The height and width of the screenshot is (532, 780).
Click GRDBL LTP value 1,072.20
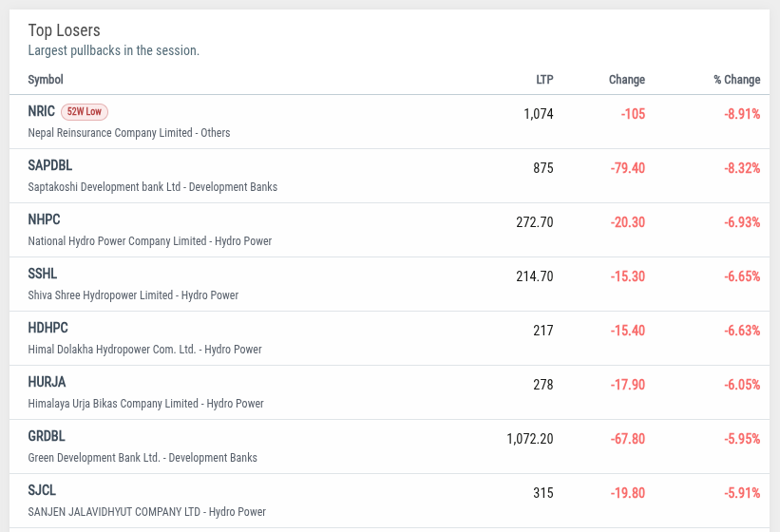point(530,439)
